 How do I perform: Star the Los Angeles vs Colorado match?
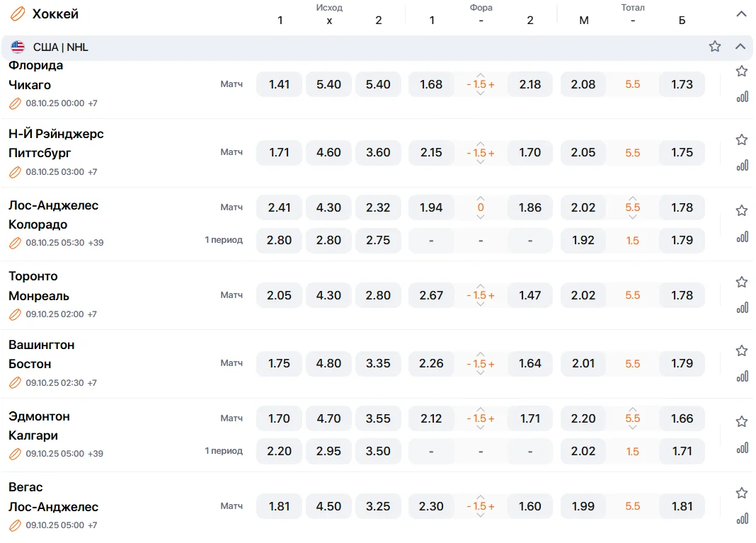click(742, 210)
